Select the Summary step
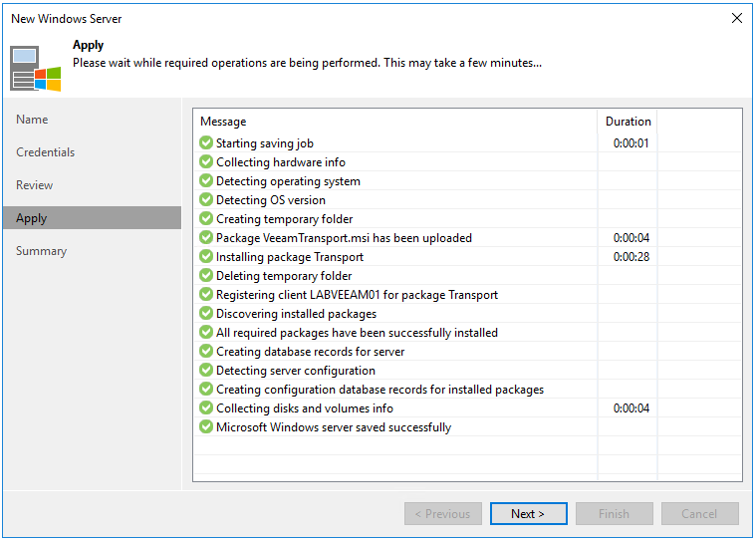This screenshot has height=541, width=756. point(42,251)
